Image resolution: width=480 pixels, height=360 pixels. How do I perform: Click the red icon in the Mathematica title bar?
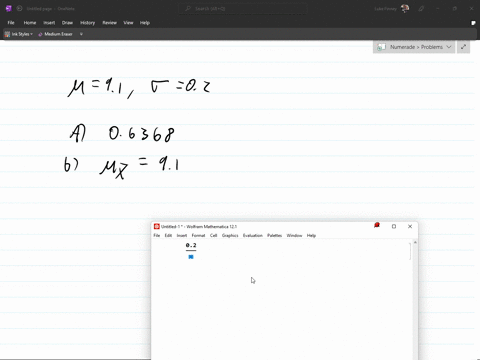tap(377, 226)
